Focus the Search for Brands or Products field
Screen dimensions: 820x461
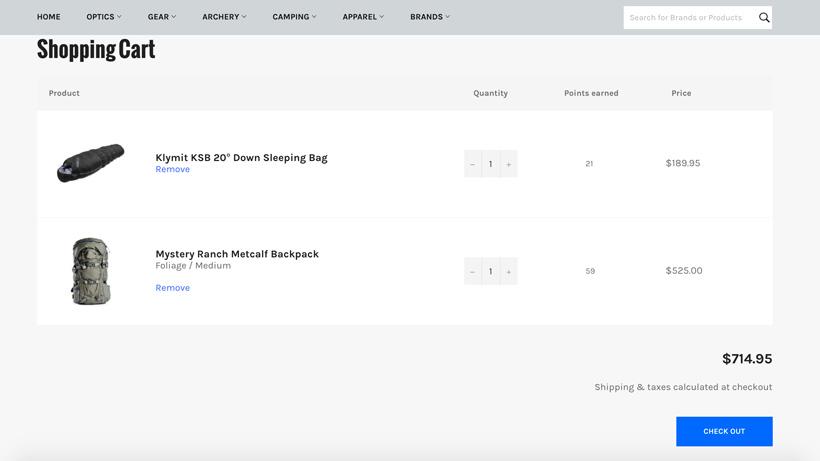coord(689,17)
